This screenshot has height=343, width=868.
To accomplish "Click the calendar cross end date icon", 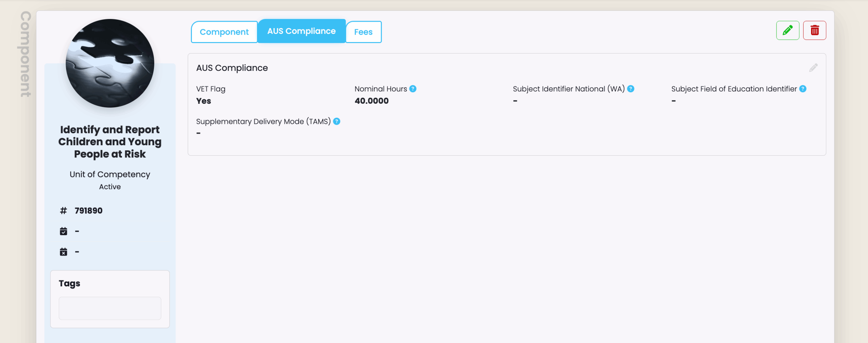I will pyautogui.click(x=63, y=252).
